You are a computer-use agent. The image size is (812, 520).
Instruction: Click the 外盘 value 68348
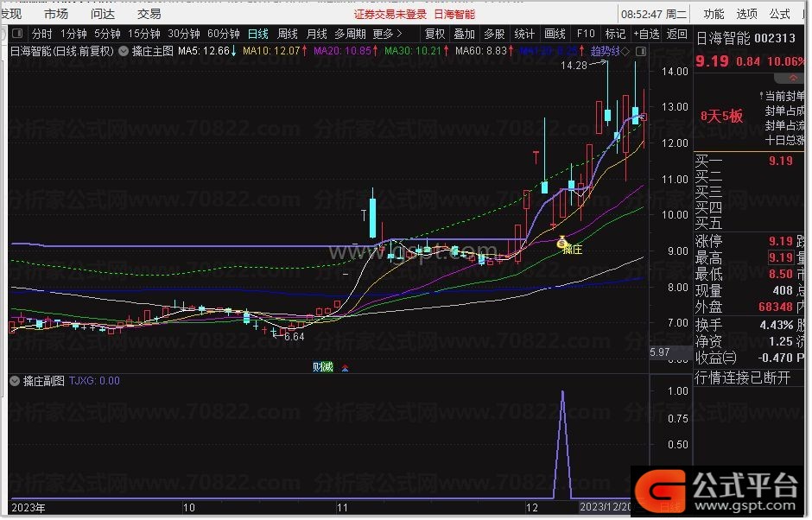point(776,308)
